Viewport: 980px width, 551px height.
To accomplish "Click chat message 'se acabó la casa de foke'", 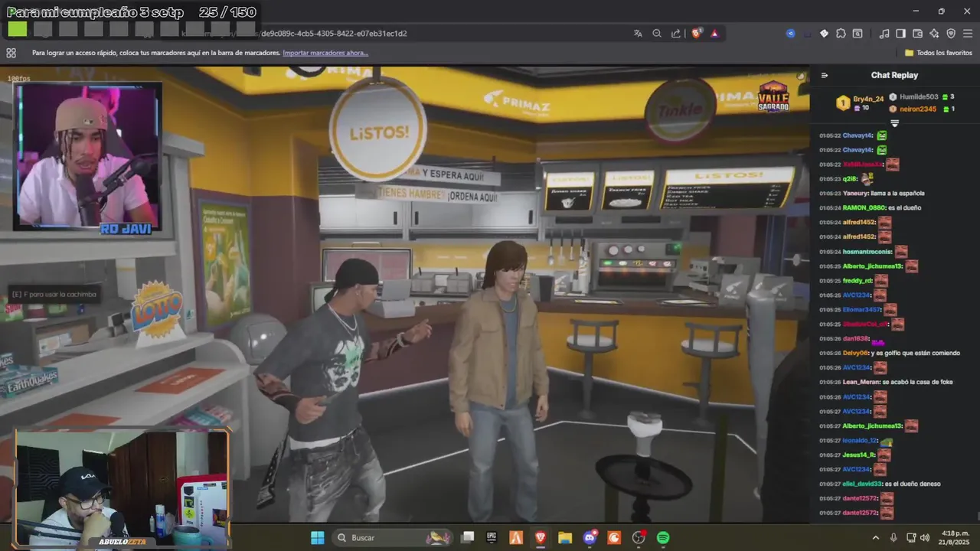I will tap(917, 382).
